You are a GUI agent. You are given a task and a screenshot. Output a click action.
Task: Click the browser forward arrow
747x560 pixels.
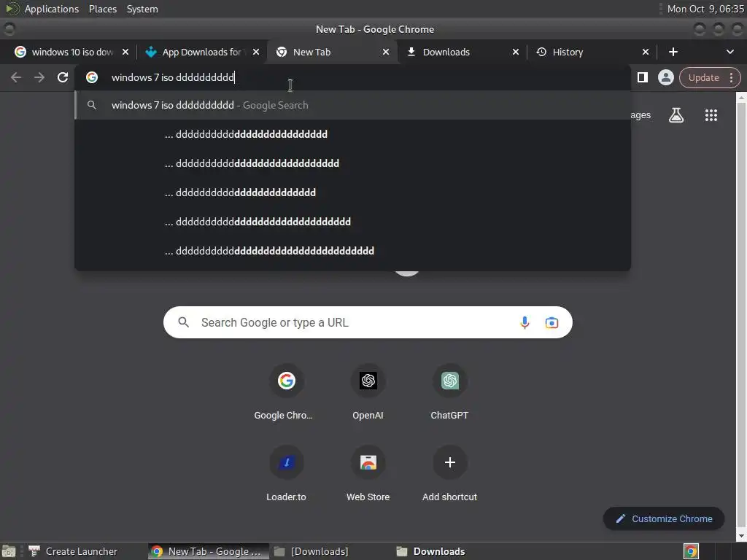click(39, 77)
